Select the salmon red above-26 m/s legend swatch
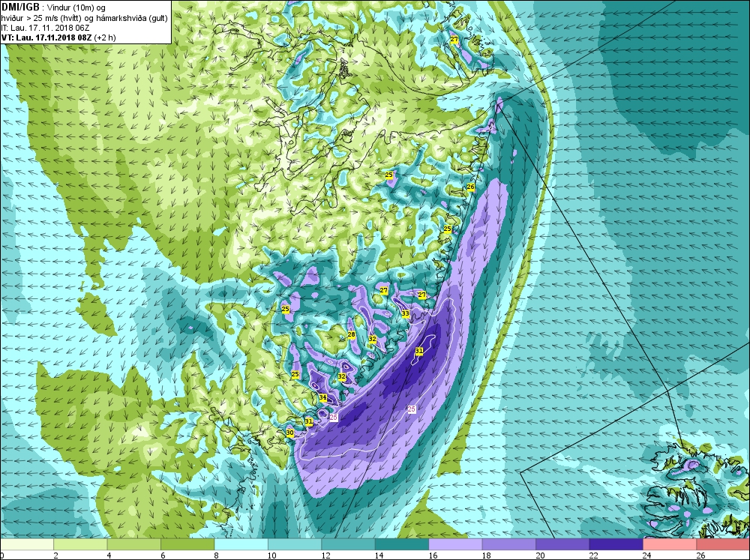This screenshot has width=750, height=560. point(723,544)
